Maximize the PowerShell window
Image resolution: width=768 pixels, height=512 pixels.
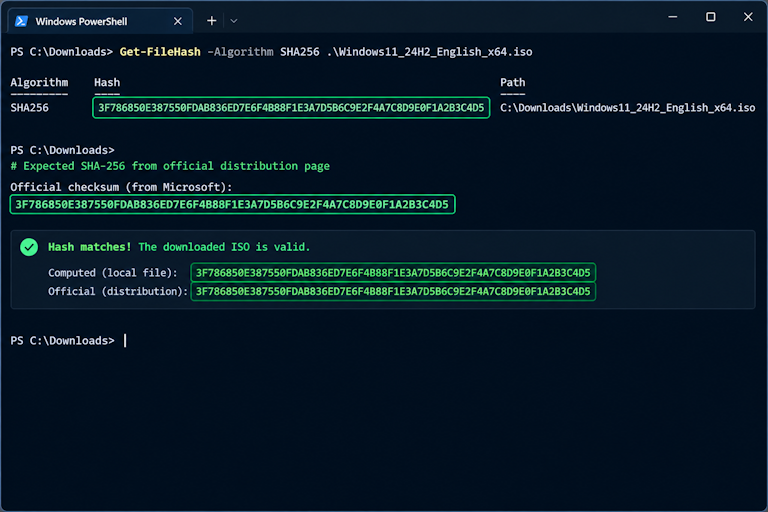[x=711, y=17]
